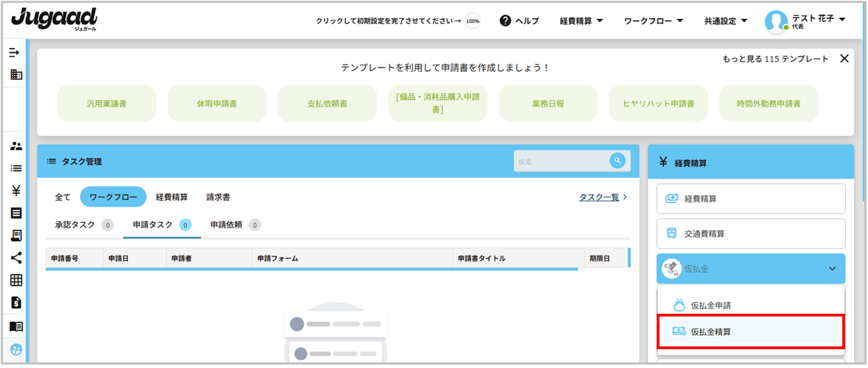Click the search magnifier button
This screenshot has width=868, height=368.
coord(617,161)
